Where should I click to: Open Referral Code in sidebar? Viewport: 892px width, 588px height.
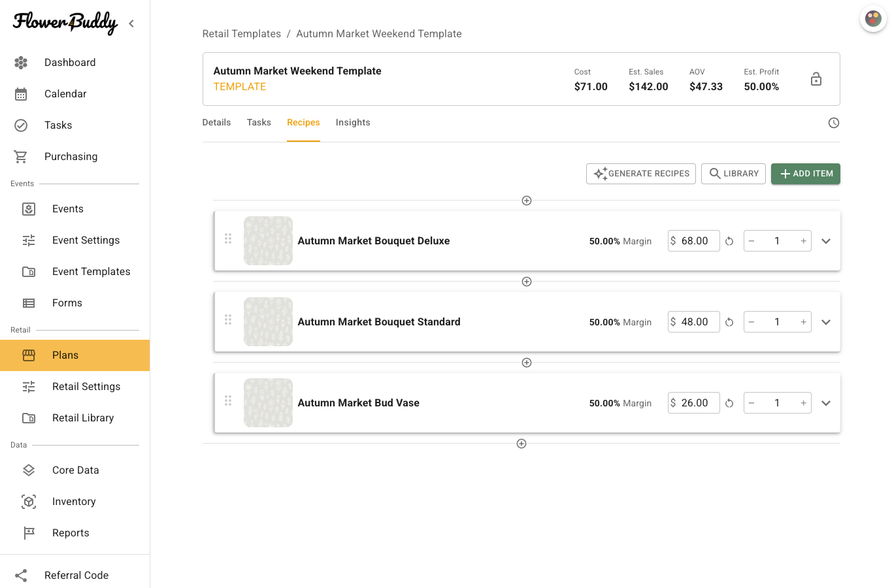(75, 575)
